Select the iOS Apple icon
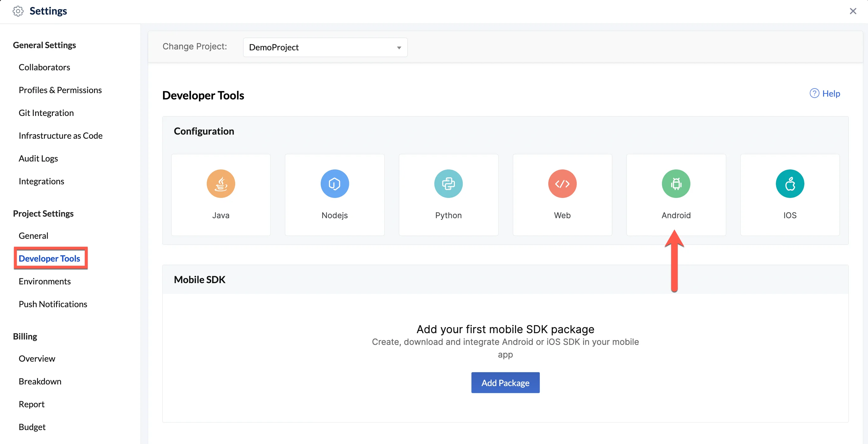868x444 pixels. pos(790,183)
